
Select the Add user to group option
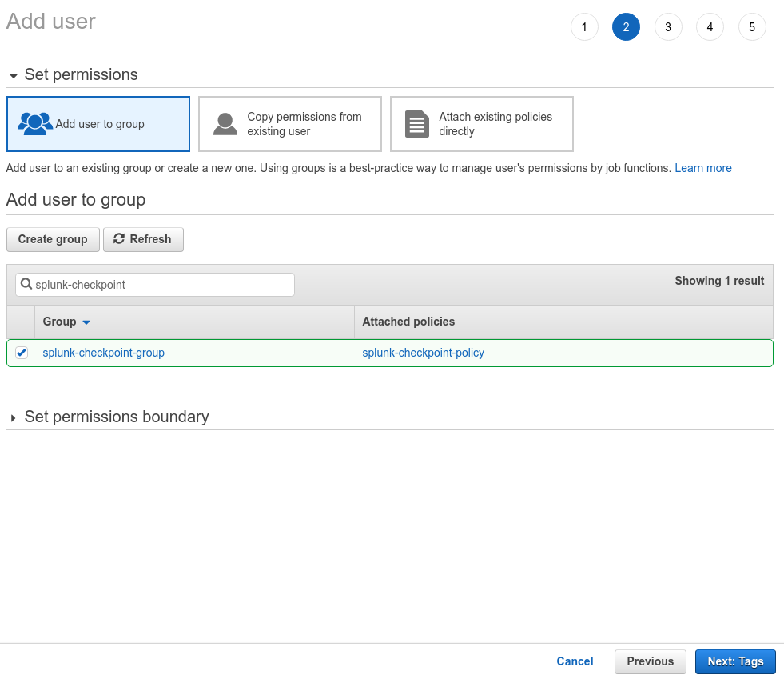point(98,124)
